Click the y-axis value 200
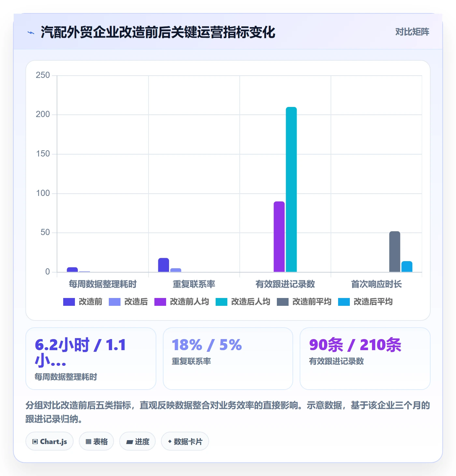Image resolution: width=456 pixels, height=476 pixels. pos(43,114)
